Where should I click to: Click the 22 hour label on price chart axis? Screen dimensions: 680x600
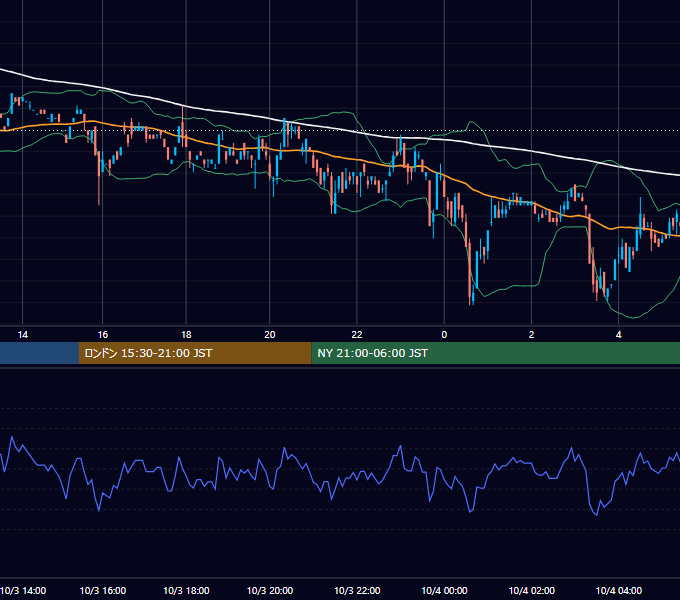[x=356, y=335]
